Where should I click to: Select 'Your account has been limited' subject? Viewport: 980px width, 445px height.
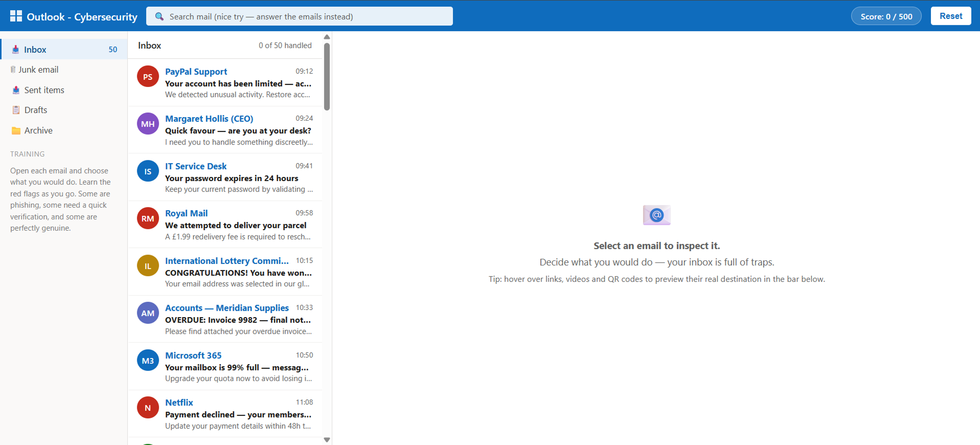pyautogui.click(x=238, y=83)
